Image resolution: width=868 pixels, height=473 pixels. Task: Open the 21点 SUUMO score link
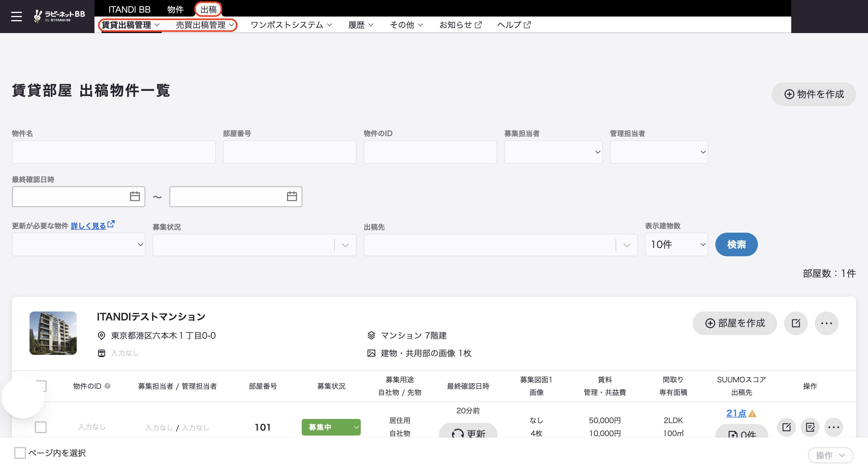736,413
